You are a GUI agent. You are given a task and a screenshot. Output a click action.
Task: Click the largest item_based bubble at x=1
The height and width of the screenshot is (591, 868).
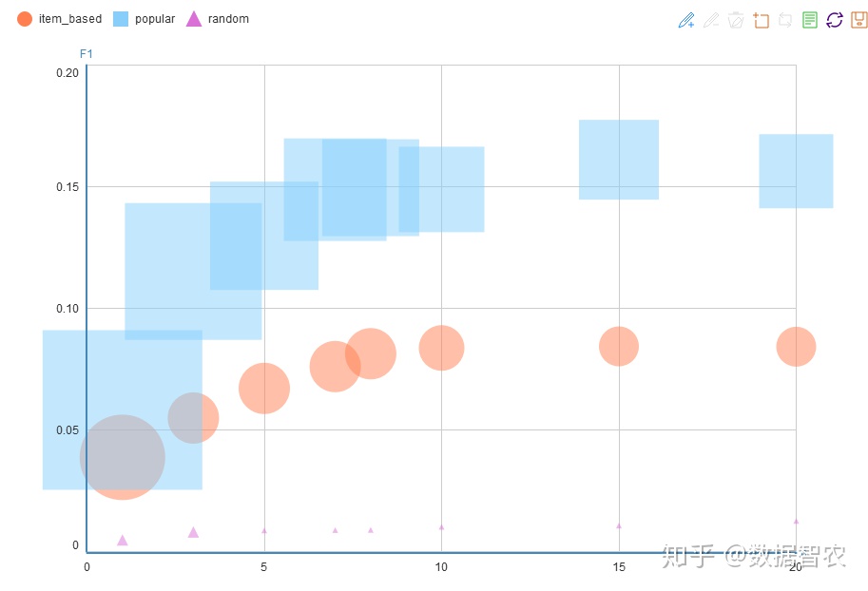click(122, 457)
